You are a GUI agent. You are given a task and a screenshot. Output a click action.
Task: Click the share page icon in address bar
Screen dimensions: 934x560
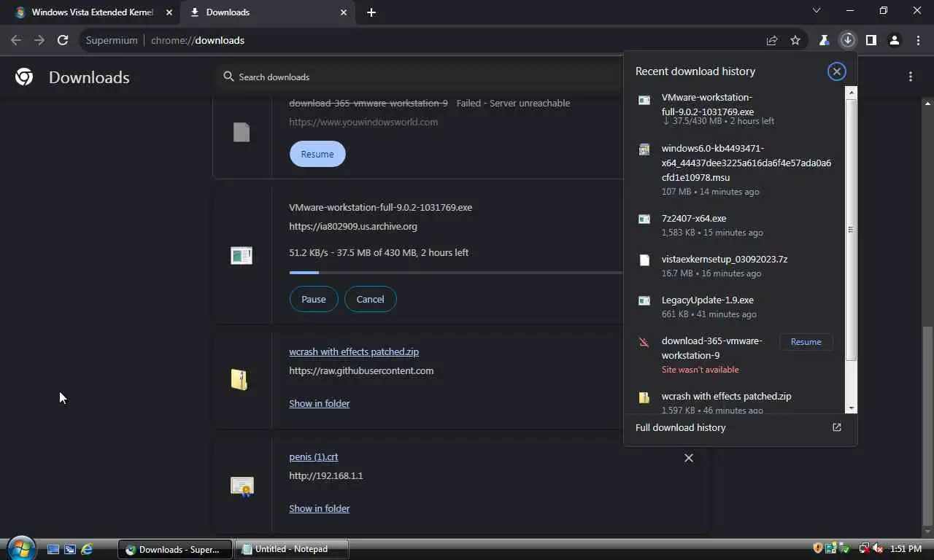point(772,40)
